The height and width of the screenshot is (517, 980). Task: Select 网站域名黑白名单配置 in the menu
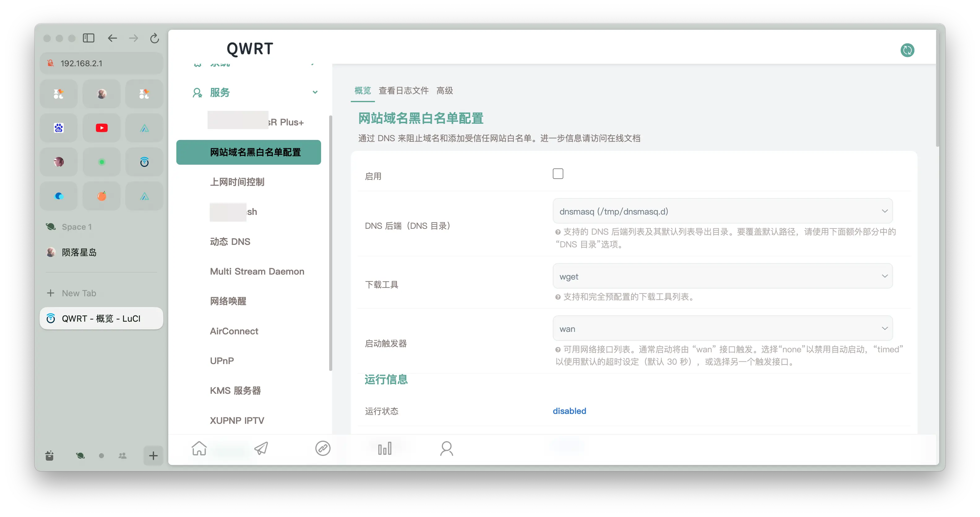pos(248,152)
